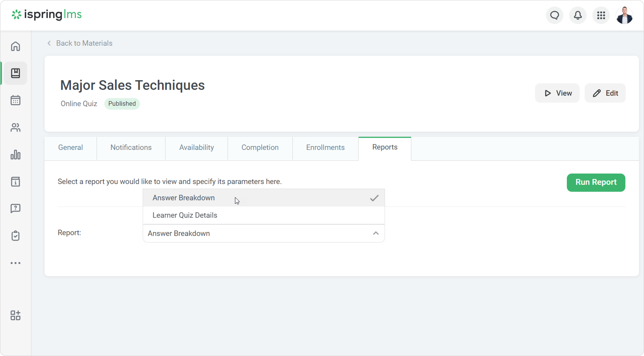Open the calendar icon in sidebar
Screen dimensions: 644x356
(16, 100)
